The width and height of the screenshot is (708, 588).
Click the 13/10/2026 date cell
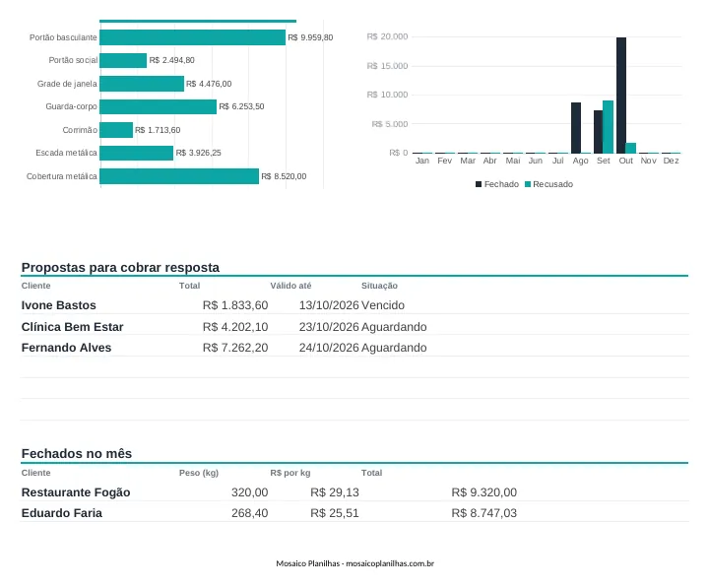[x=329, y=305]
